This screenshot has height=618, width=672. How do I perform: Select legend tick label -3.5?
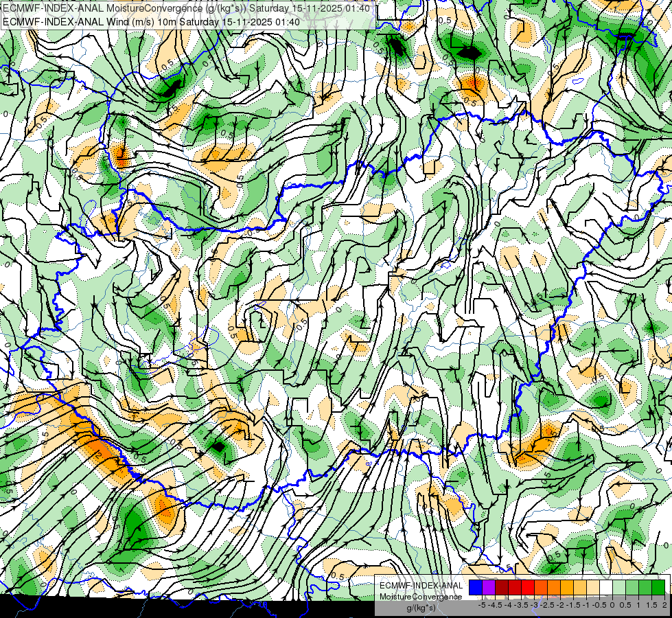(x=521, y=605)
